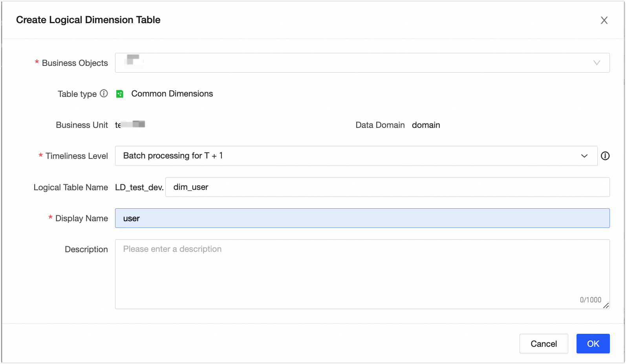Click the Timeliness Level dropdown arrow
Screen dimensions: 626x364
(584, 156)
